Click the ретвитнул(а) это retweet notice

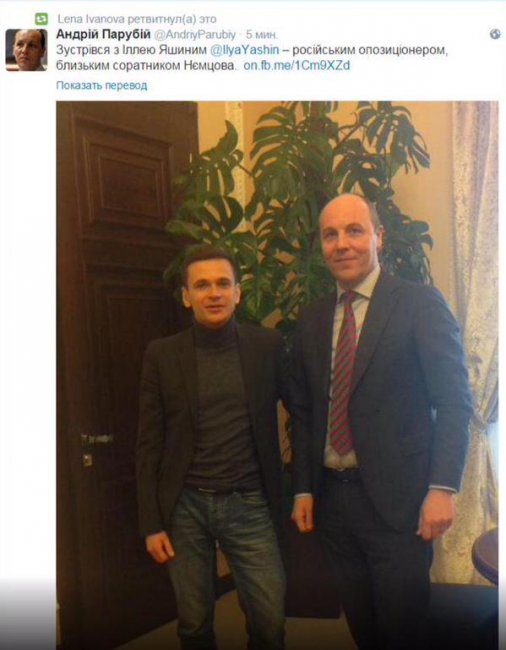[x=172, y=19]
